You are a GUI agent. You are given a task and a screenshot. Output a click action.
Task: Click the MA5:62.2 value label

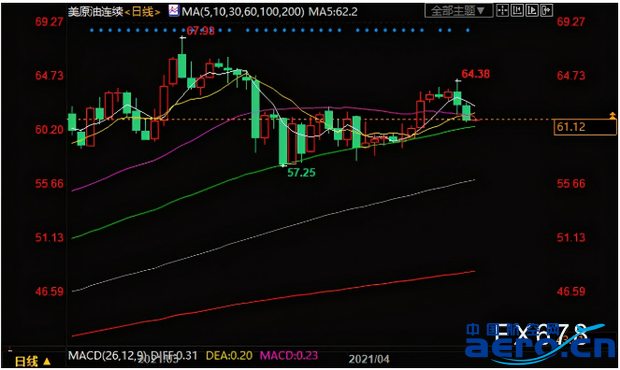(333, 12)
